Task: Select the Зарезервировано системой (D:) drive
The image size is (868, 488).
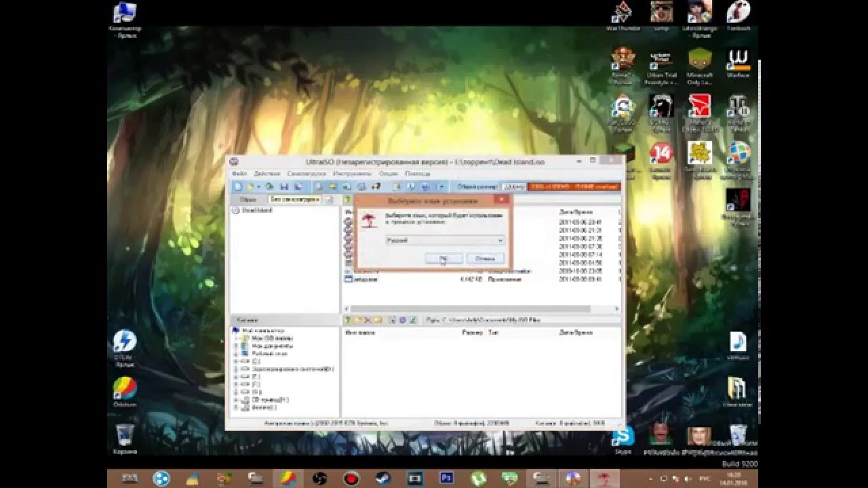Action: point(292,369)
